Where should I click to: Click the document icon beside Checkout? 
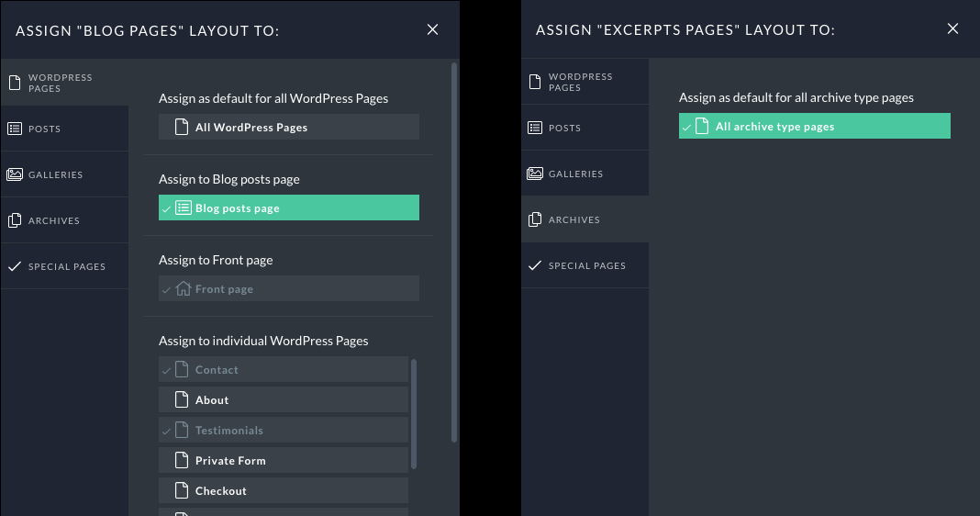click(182, 491)
